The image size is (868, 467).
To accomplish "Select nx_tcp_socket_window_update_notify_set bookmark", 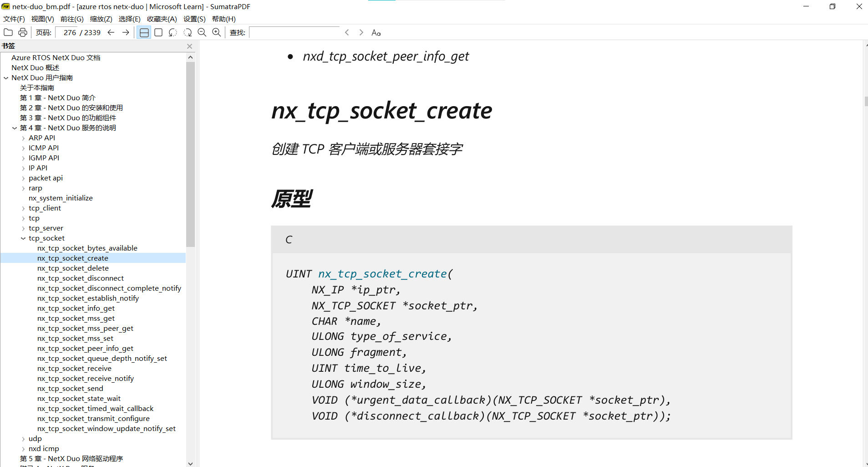I will click(107, 429).
